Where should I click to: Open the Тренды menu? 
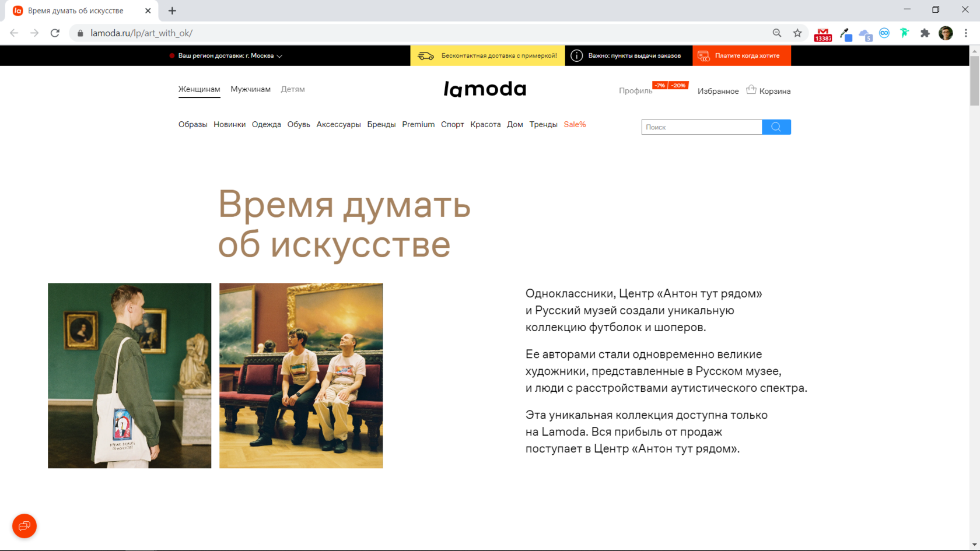coord(544,125)
